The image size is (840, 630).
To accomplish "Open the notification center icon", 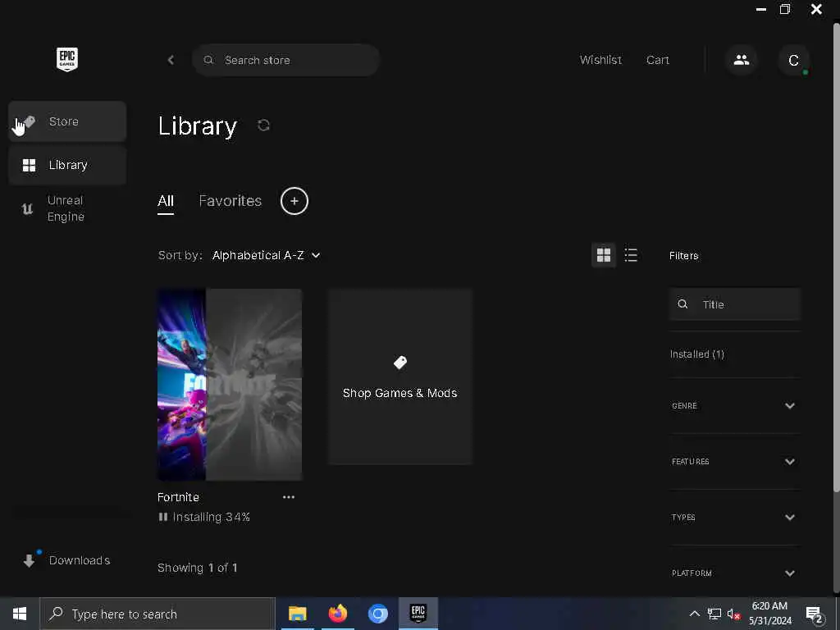I will point(815,614).
